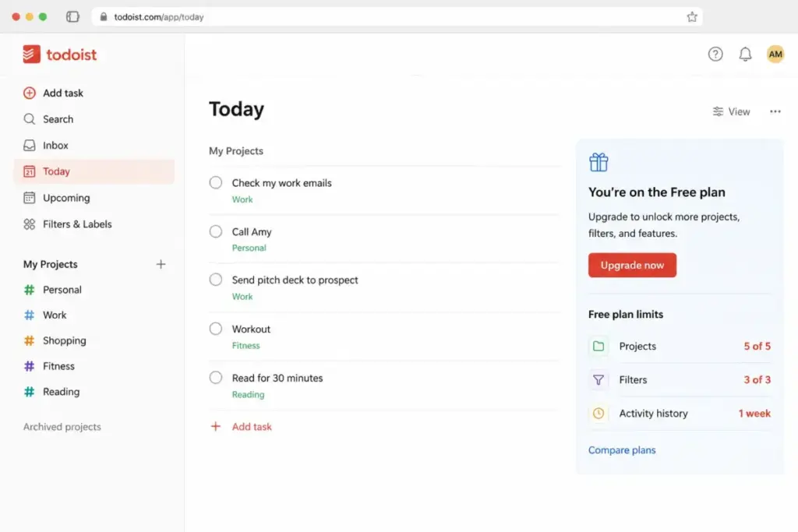Click the Today calendar icon
Viewport: 798px width, 532px height.
[30, 171]
